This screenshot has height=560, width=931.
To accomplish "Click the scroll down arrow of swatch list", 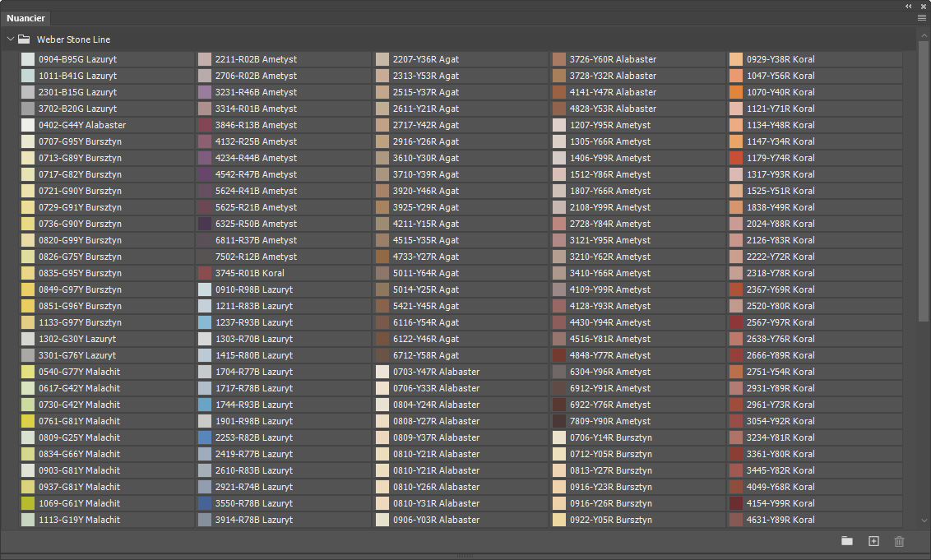I will click(924, 521).
